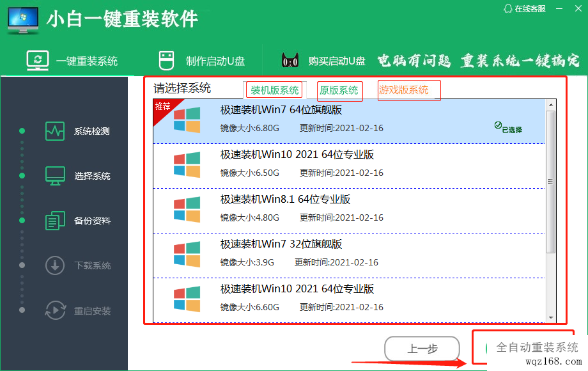This screenshot has width=588, height=371.
Task: Click Windows logo of 6.50G Win10 row
Action: (187, 164)
